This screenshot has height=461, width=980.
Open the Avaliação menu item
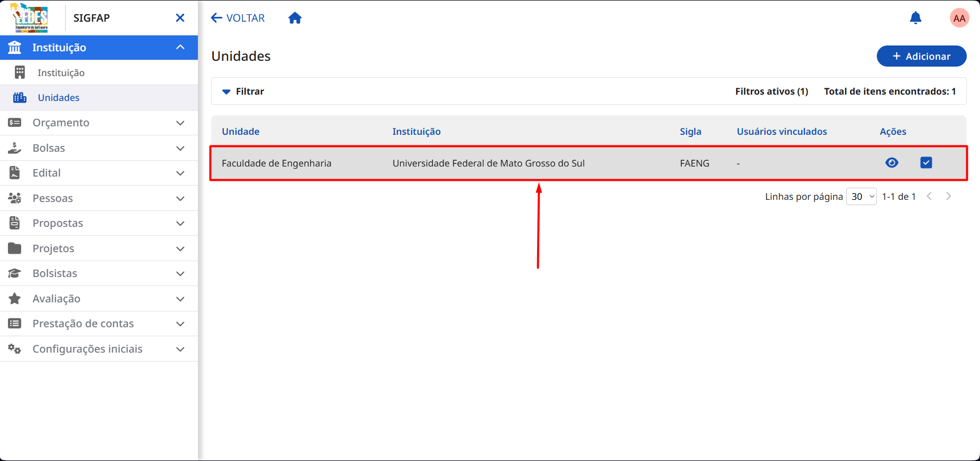pyautogui.click(x=99, y=299)
